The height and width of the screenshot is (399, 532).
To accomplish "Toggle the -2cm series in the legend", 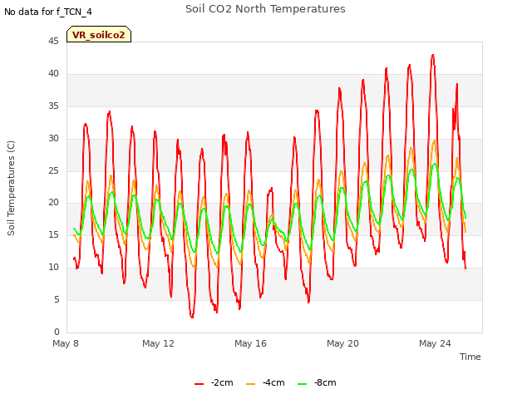I will coord(214,382).
